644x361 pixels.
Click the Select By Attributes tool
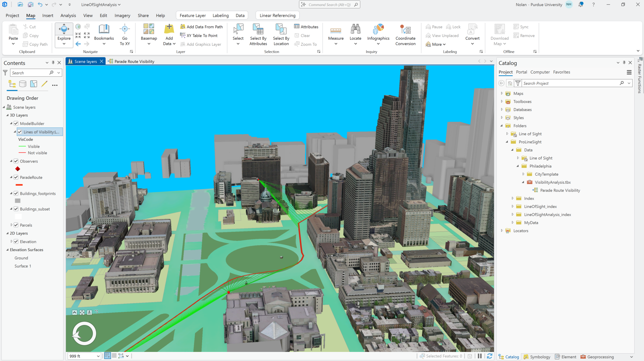pos(258,35)
